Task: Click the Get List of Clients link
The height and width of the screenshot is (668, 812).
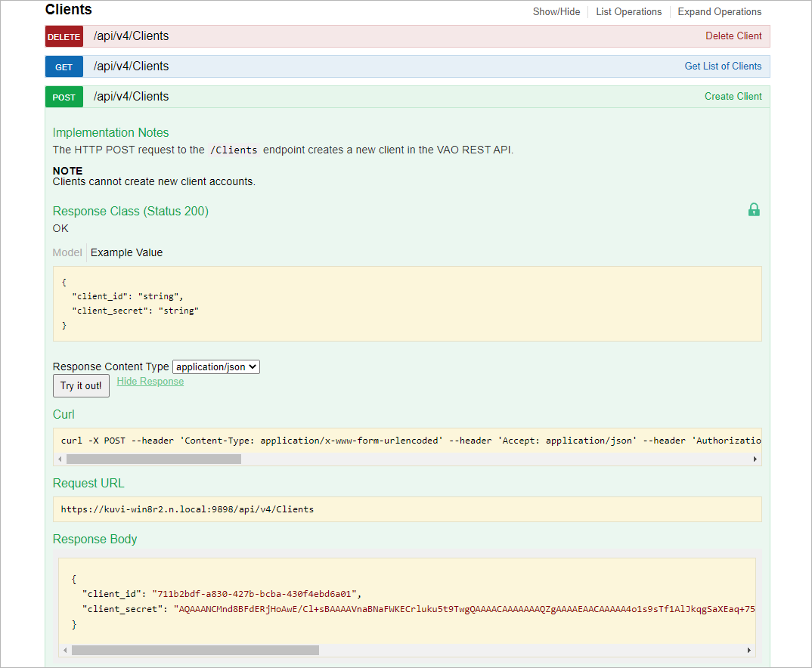Action: click(x=723, y=66)
